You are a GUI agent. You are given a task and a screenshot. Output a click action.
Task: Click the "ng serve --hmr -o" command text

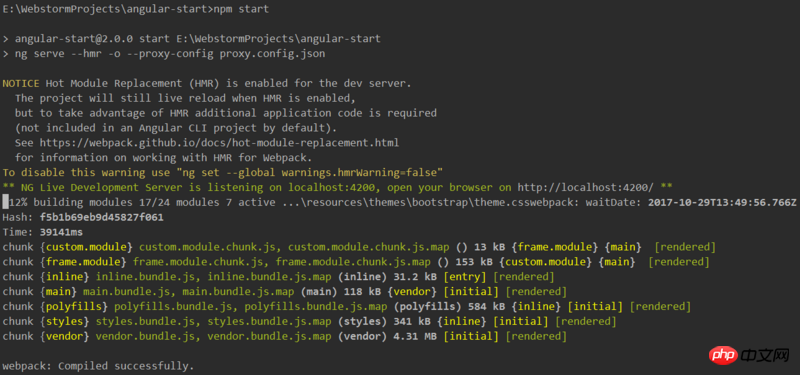(67, 54)
